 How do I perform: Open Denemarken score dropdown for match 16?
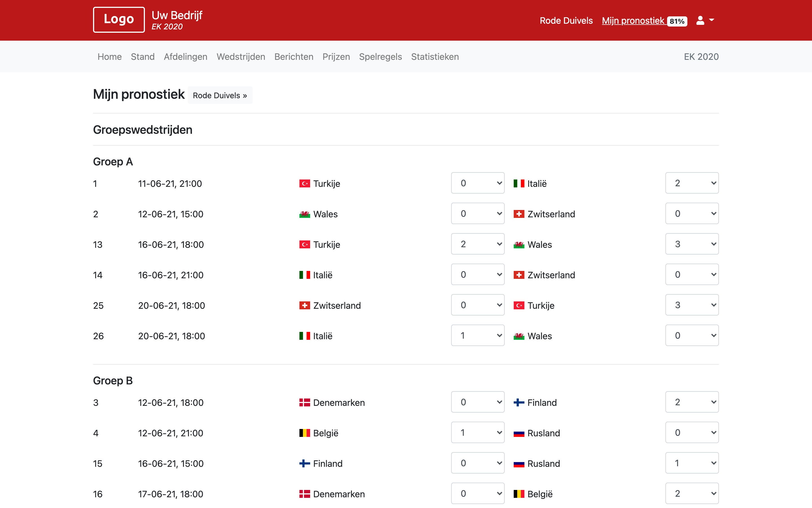(x=477, y=494)
